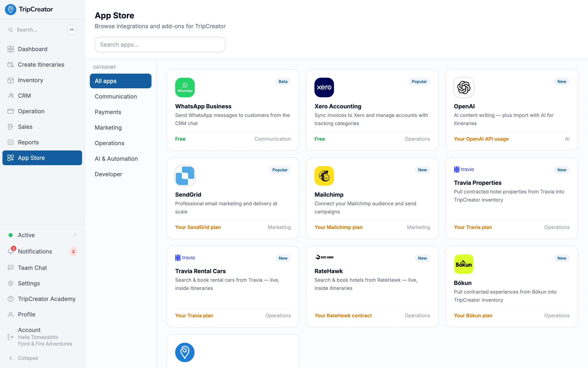Image resolution: width=588 pixels, height=368 pixels.
Task: Click the Team Chat bubble icon
Action: [10, 268]
